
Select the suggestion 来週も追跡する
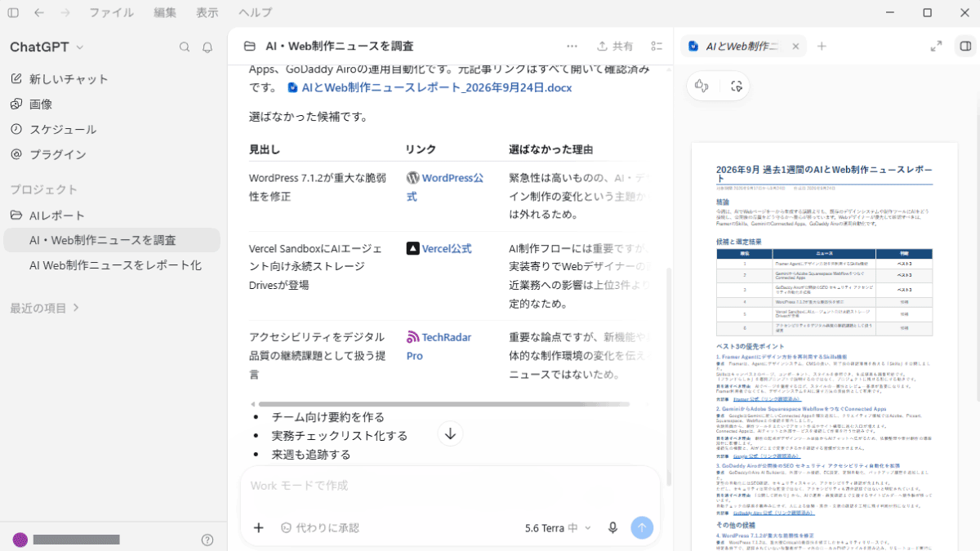coord(311,455)
